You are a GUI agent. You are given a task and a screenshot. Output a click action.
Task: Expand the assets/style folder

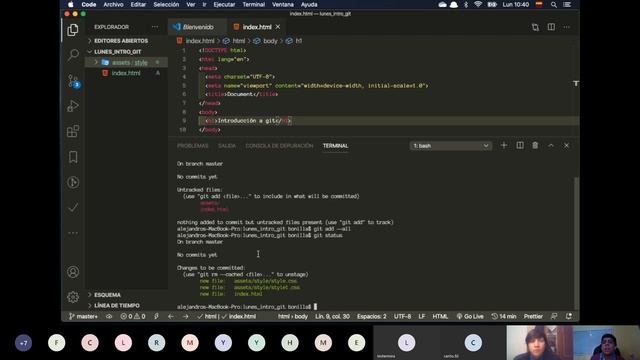coord(127,62)
